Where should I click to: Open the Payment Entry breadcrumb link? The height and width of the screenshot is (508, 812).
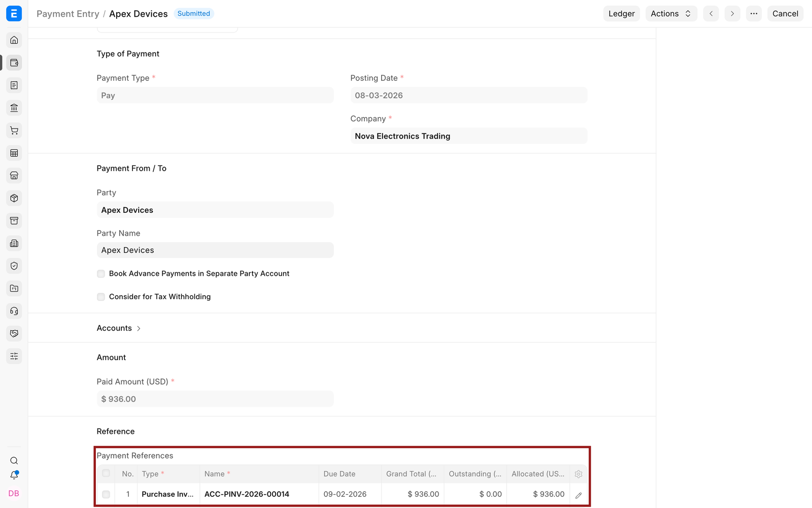click(67, 14)
